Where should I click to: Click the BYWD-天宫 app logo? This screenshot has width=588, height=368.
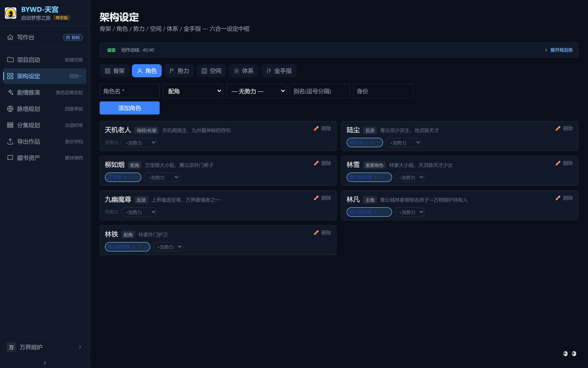tap(11, 13)
